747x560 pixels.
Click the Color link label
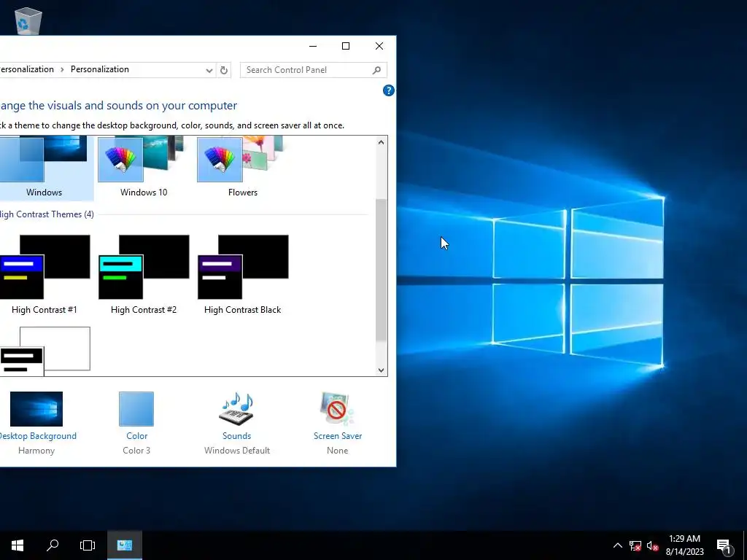click(x=136, y=436)
